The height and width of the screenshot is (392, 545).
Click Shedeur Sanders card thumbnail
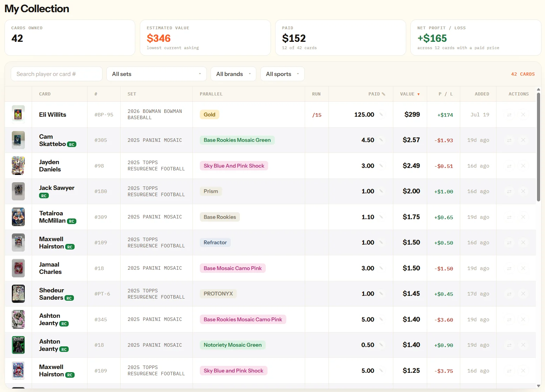coord(18,294)
